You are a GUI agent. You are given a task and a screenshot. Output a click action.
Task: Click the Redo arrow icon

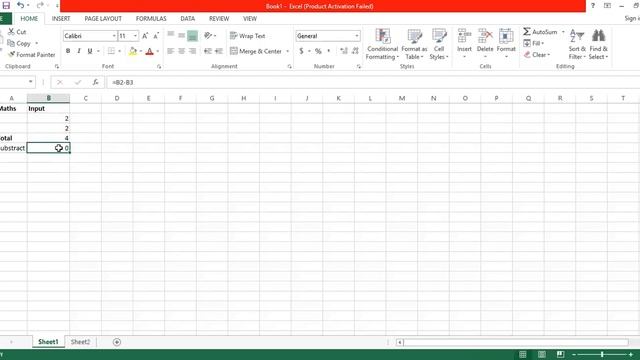(x=40, y=5)
